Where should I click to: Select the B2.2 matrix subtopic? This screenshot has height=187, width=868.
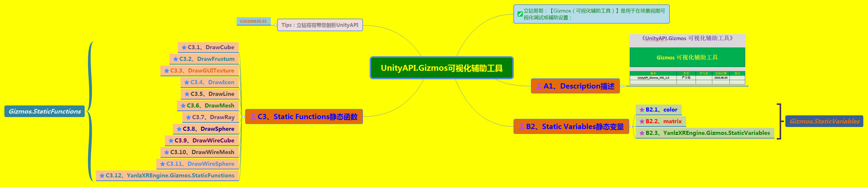(x=661, y=121)
